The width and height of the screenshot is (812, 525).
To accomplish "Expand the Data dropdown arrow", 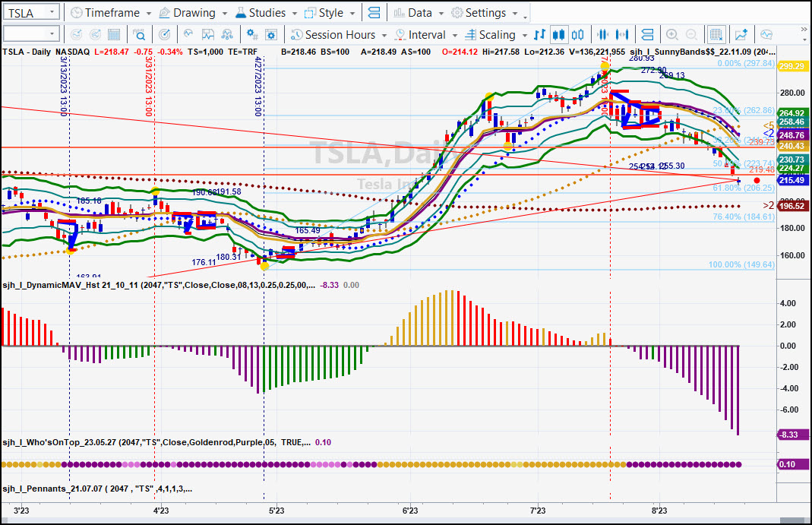I will (x=441, y=14).
